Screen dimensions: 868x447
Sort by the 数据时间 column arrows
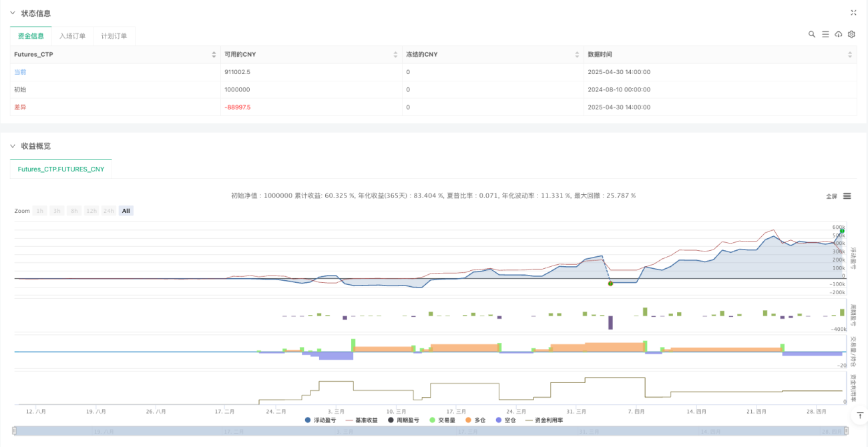pyautogui.click(x=849, y=55)
